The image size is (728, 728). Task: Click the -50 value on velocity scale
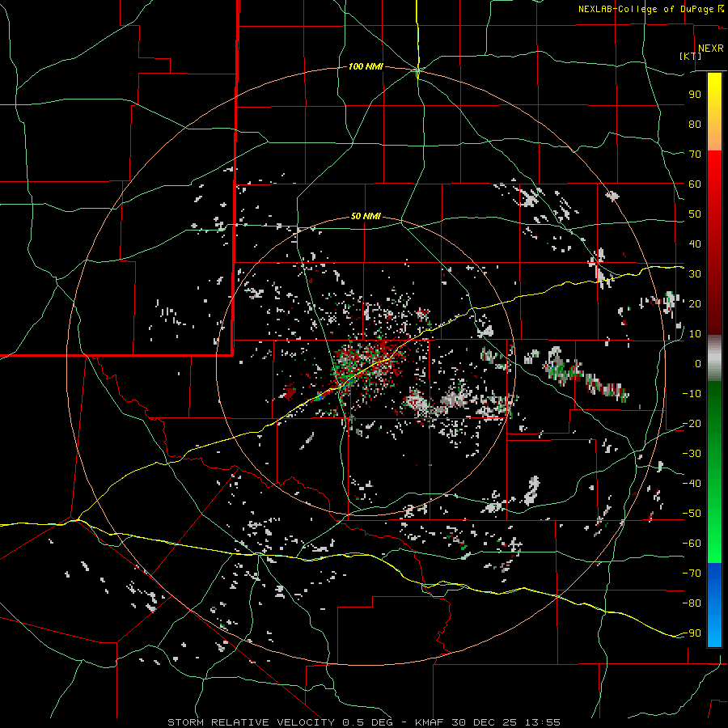[x=692, y=514]
